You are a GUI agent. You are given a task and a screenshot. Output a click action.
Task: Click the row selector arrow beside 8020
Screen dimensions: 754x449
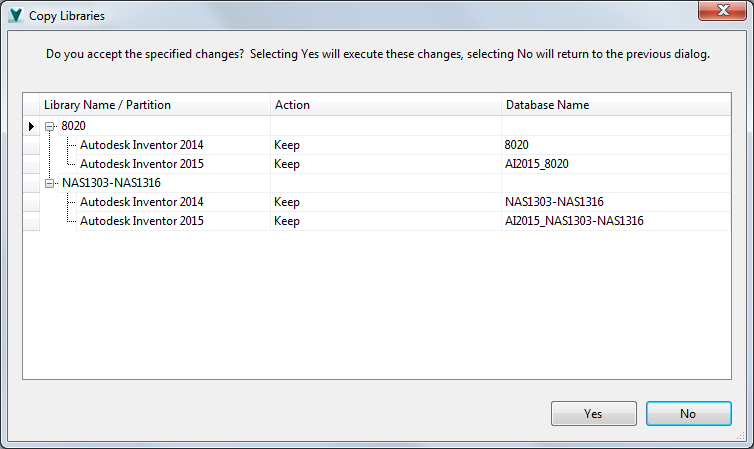tap(31, 126)
